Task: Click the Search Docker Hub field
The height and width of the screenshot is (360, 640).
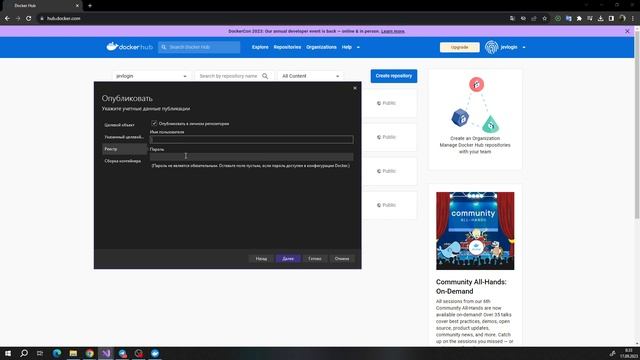Action: pyautogui.click(x=199, y=47)
